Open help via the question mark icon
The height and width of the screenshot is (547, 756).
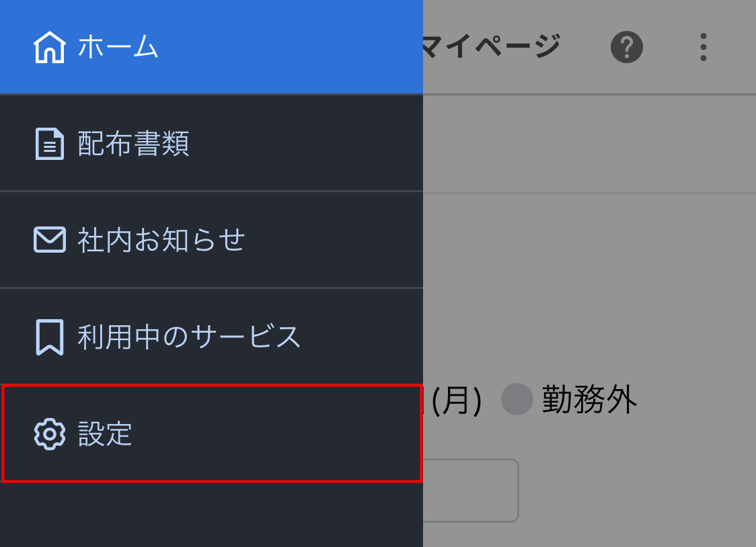tap(626, 47)
